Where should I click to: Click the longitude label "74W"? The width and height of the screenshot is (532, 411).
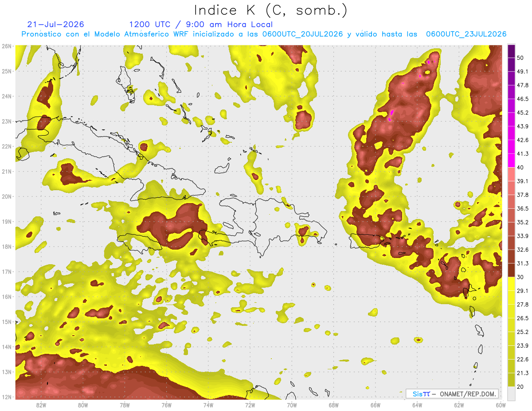pos(208,405)
